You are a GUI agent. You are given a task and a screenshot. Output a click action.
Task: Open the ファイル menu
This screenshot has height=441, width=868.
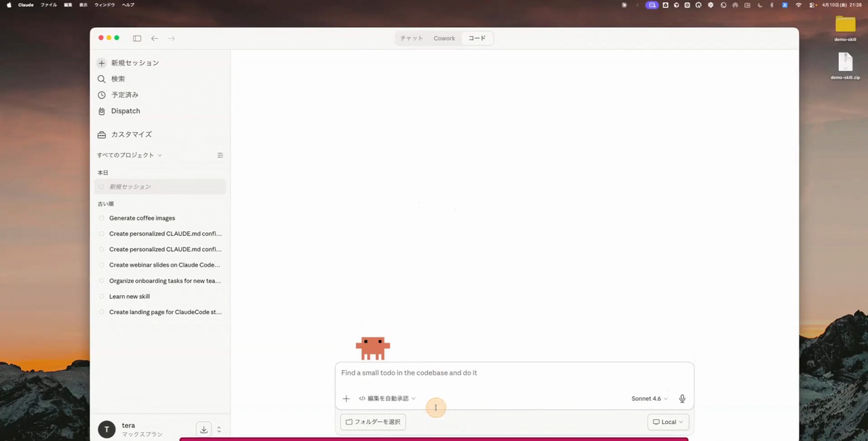click(49, 5)
